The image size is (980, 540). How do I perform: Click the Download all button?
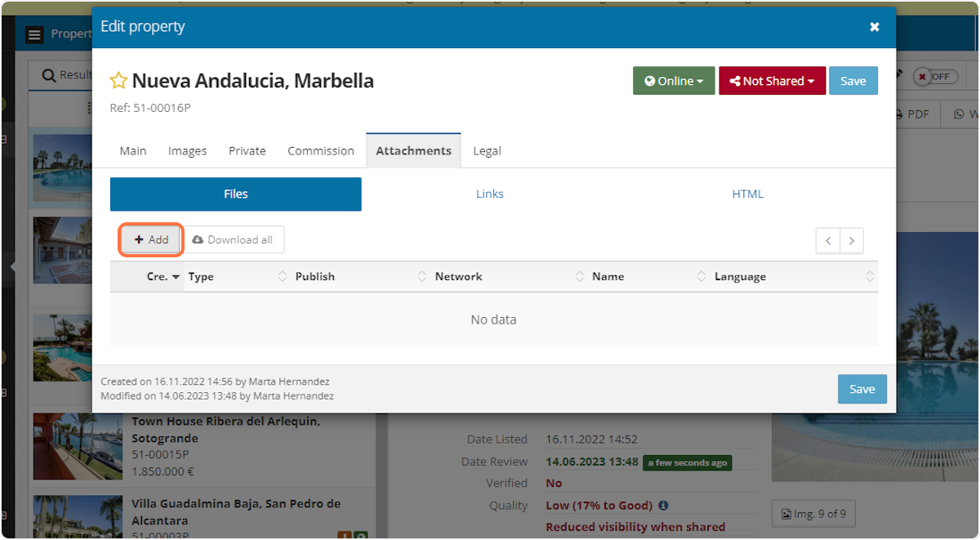233,240
